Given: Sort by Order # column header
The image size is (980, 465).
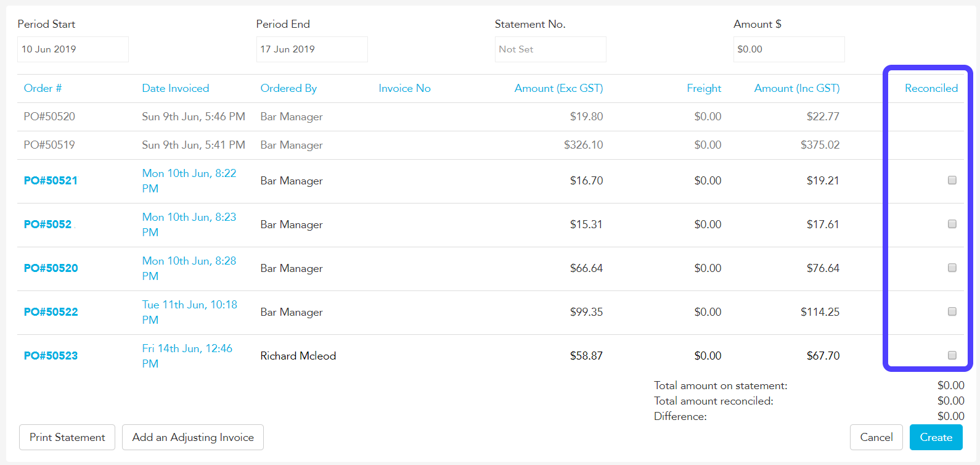Looking at the screenshot, I should tap(43, 88).
